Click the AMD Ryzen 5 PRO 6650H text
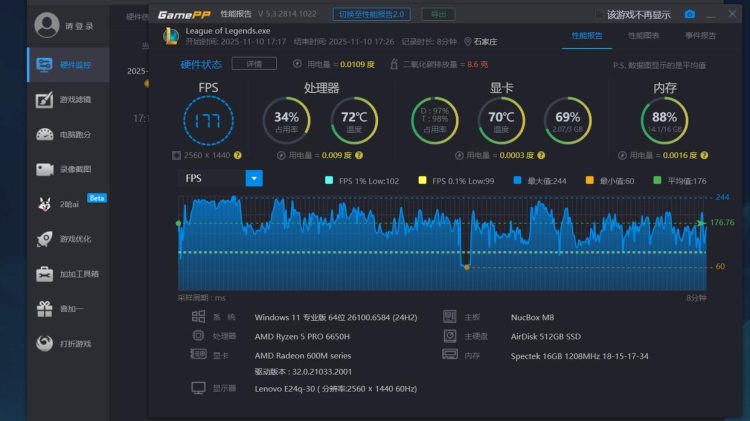This screenshot has width=750, height=421. point(302,336)
